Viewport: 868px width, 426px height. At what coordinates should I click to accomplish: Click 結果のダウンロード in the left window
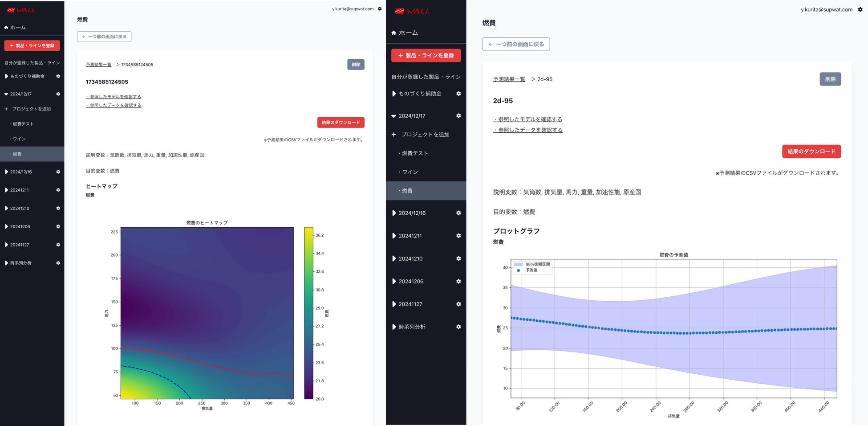[x=341, y=123]
